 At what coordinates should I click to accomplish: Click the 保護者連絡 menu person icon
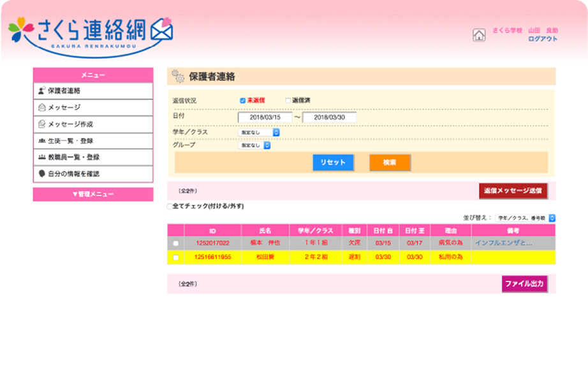click(x=41, y=91)
